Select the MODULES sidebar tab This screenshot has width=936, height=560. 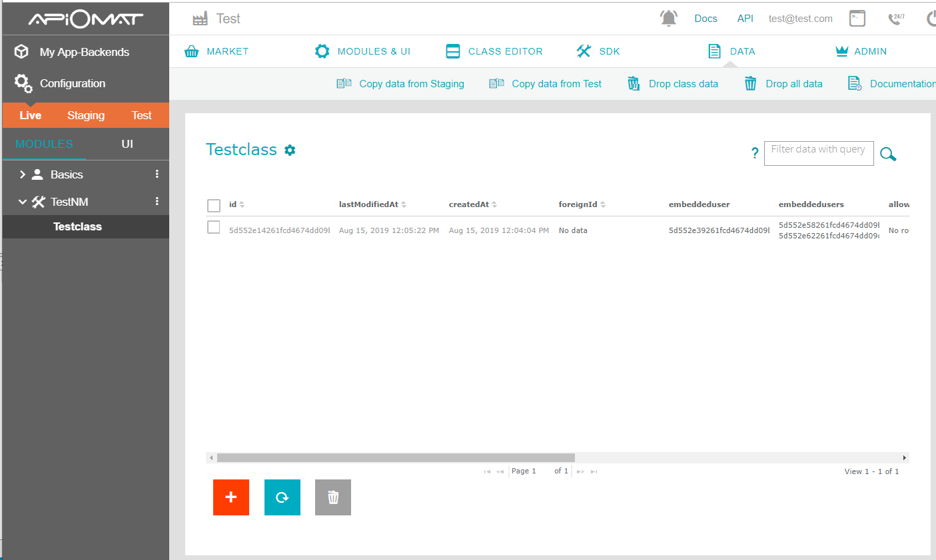pyautogui.click(x=44, y=144)
